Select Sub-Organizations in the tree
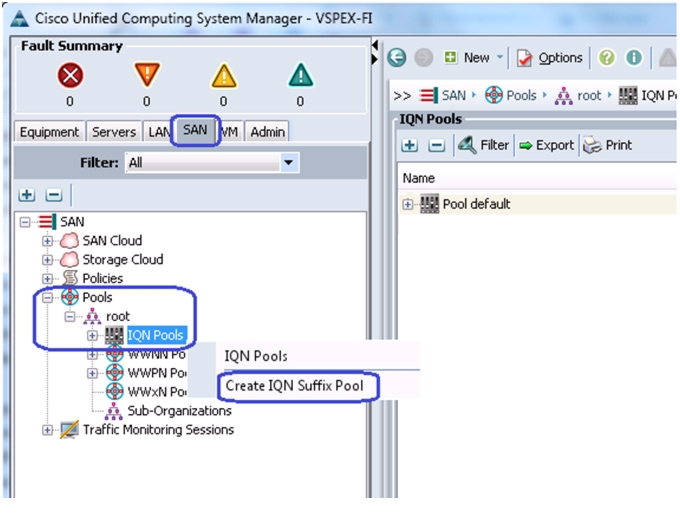 (x=180, y=411)
